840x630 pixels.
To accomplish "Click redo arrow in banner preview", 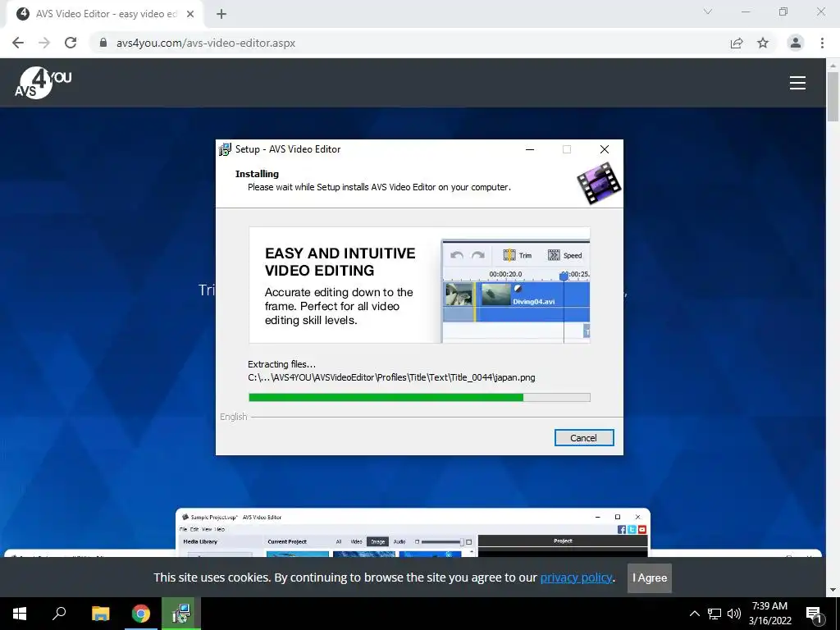I will (478, 255).
